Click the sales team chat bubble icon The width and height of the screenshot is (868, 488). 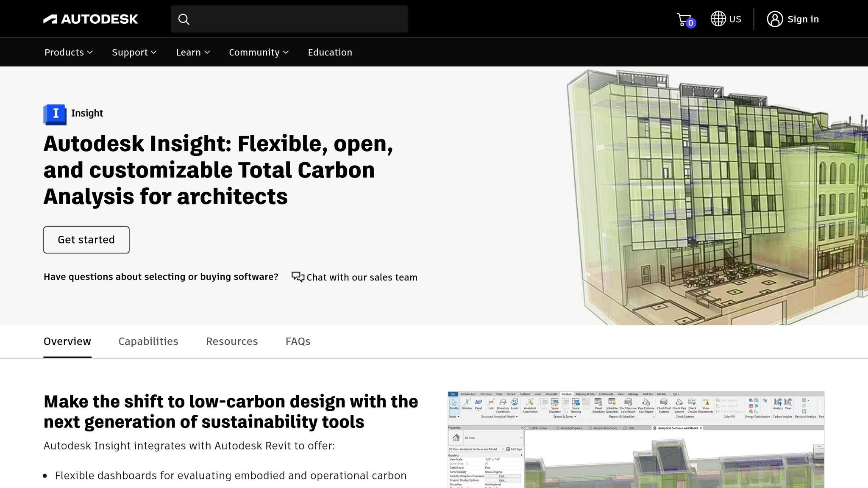[298, 277]
